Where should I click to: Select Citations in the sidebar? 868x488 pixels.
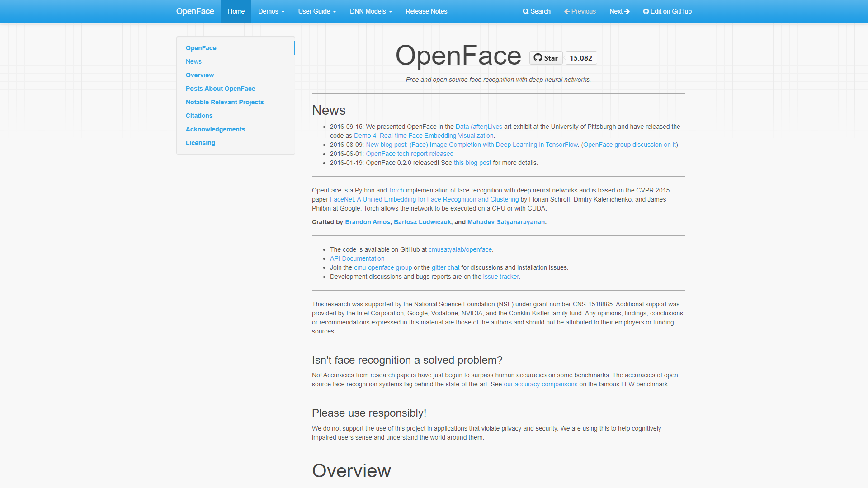coord(199,116)
